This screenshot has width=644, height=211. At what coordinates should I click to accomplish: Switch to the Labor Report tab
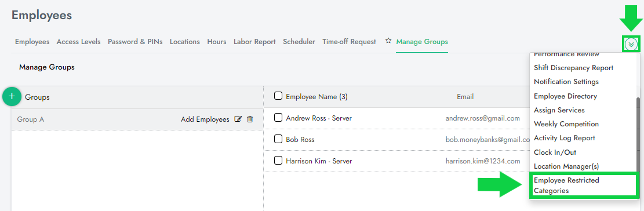point(254,42)
